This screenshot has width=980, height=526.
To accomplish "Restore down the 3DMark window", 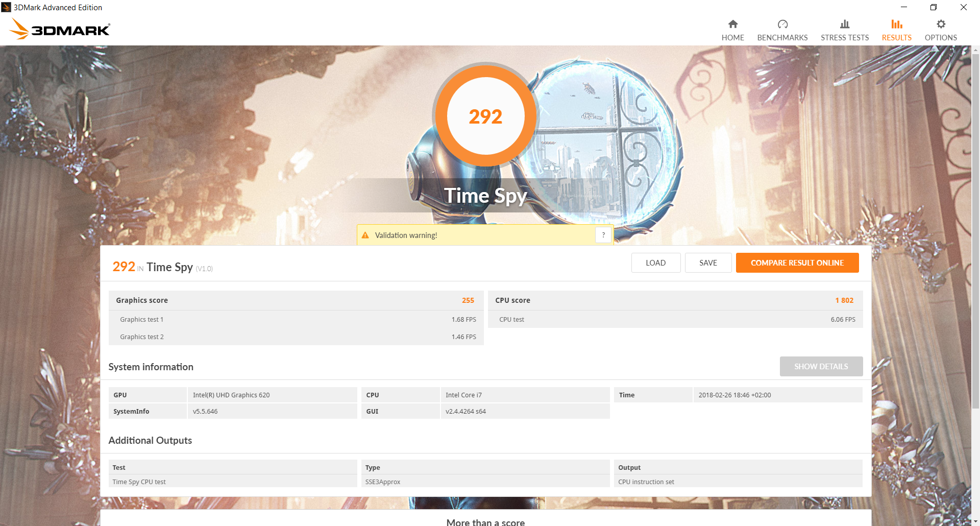I will pyautogui.click(x=934, y=7).
